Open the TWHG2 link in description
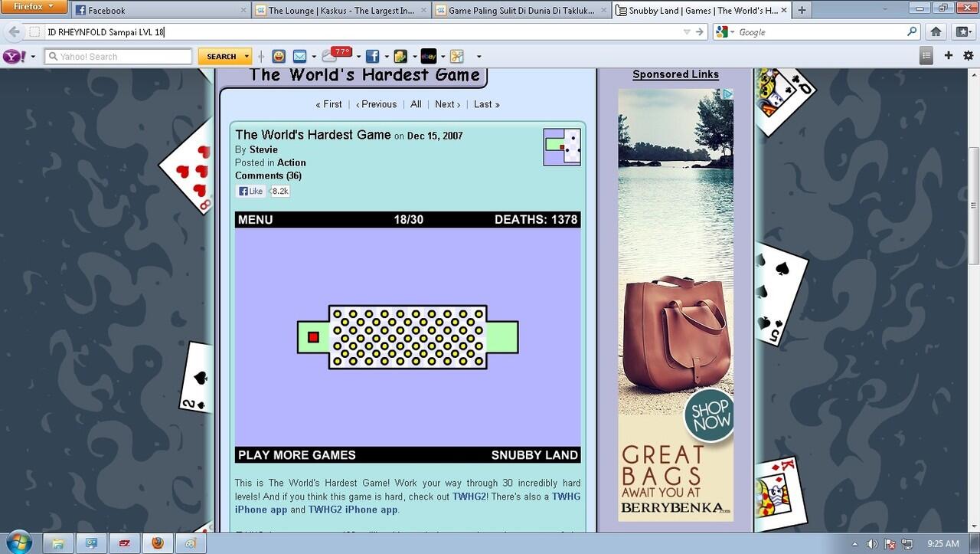980x554 pixels. [469, 497]
